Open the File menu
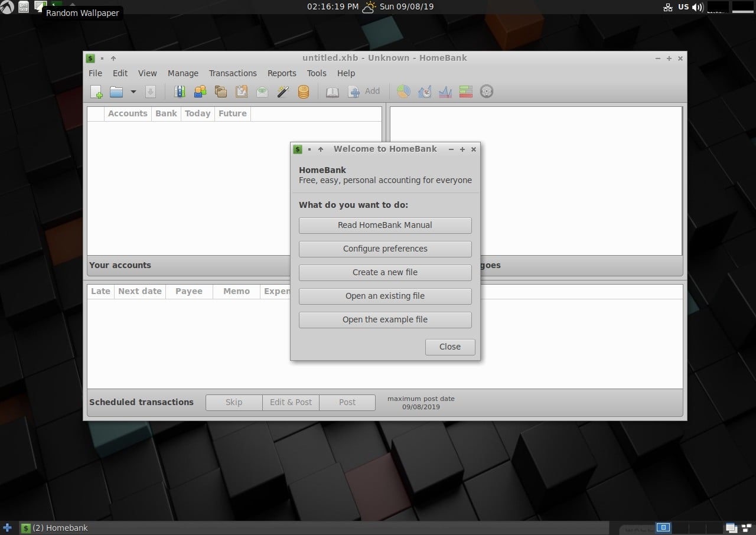 tap(95, 73)
